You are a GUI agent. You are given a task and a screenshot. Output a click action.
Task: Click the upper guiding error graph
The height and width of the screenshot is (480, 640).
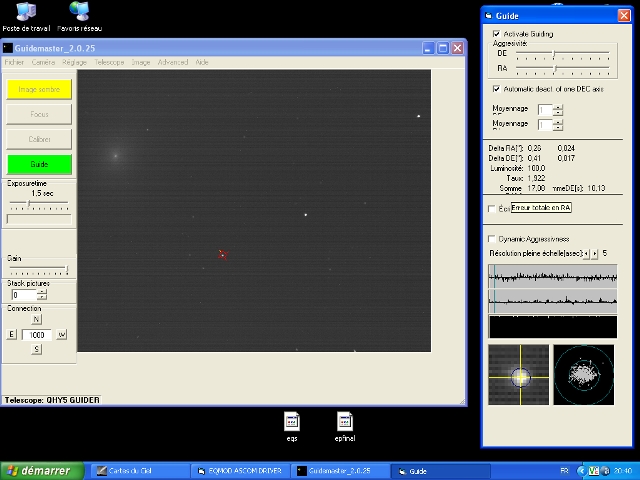click(x=553, y=277)
